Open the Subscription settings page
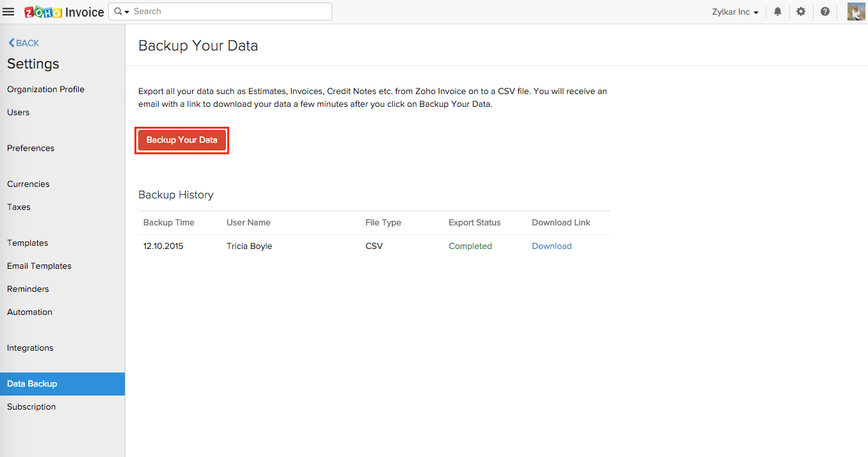Screen dimensions: 868x457 pyautogui.click(x=31, y=406)
